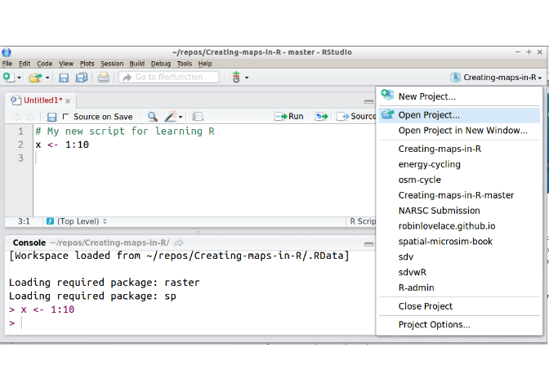
Task: Click the console input prompt line
Action: [x=191, y=323]
